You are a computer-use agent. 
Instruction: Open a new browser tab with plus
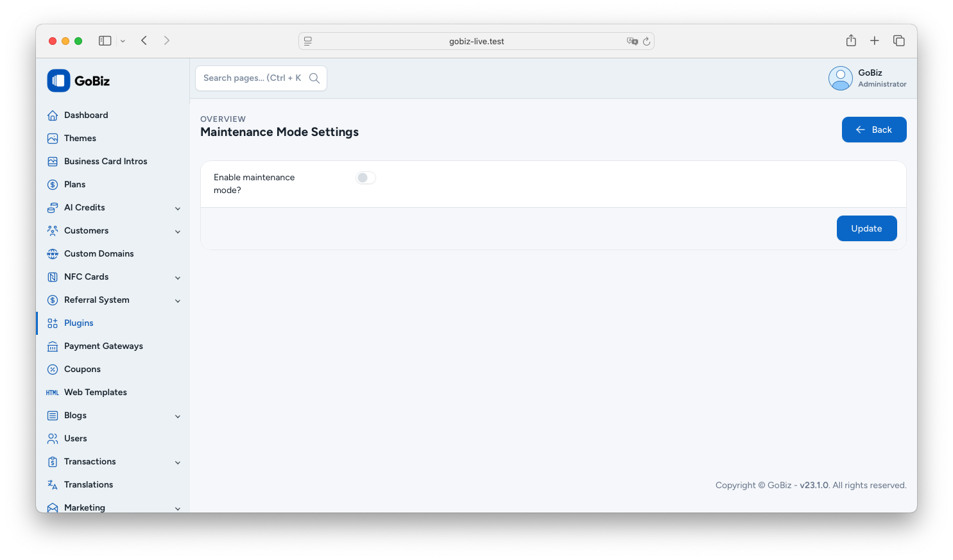point(874,40)
